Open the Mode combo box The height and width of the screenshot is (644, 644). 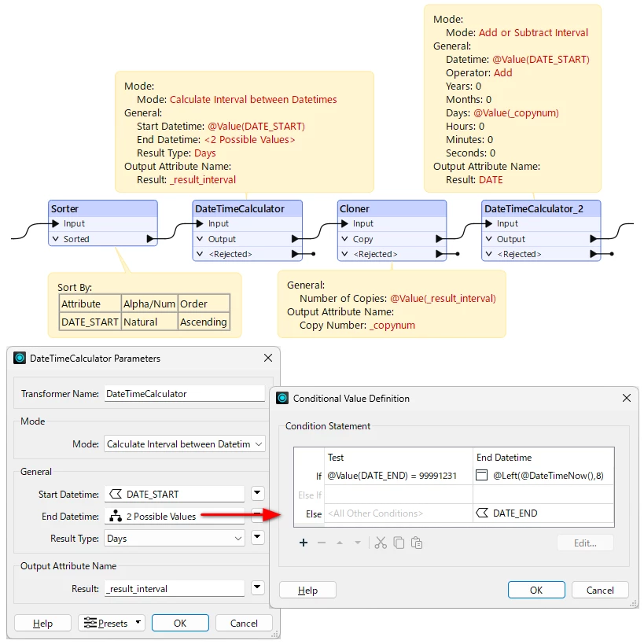click(185, 444)
